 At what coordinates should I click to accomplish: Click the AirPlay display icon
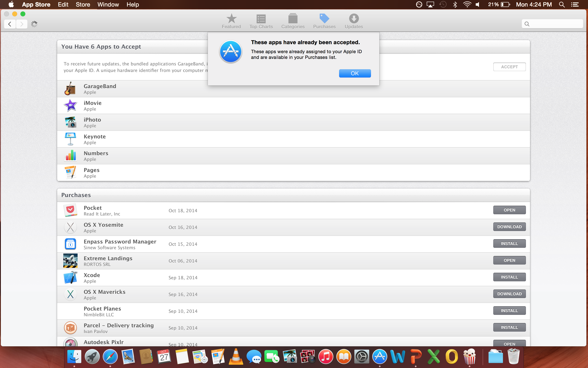pyautogui.click(x=430, y=4)
